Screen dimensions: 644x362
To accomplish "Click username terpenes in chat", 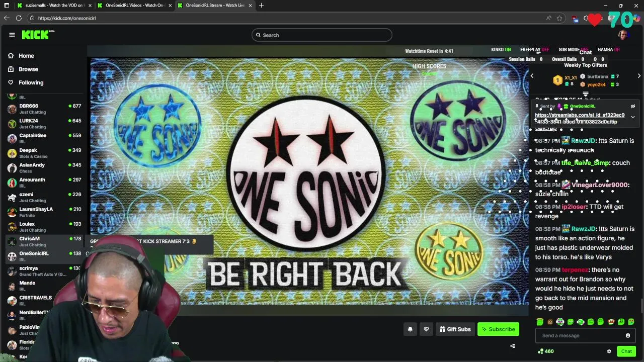I will [575, 270].
